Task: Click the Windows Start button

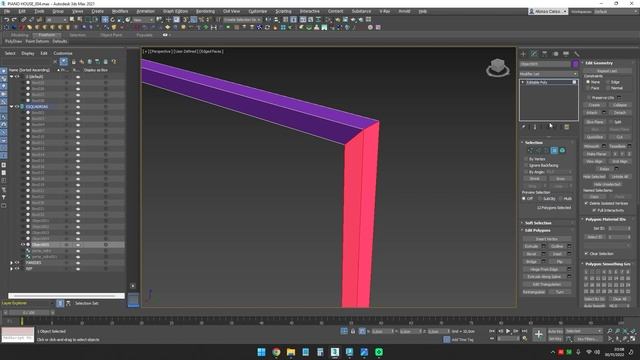Action: click(262, 352)
